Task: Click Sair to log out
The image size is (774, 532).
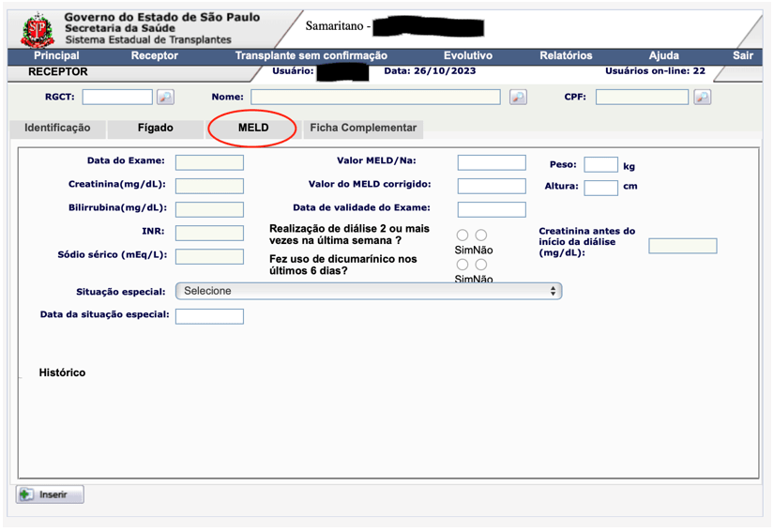Action: [x=743, y=56]
